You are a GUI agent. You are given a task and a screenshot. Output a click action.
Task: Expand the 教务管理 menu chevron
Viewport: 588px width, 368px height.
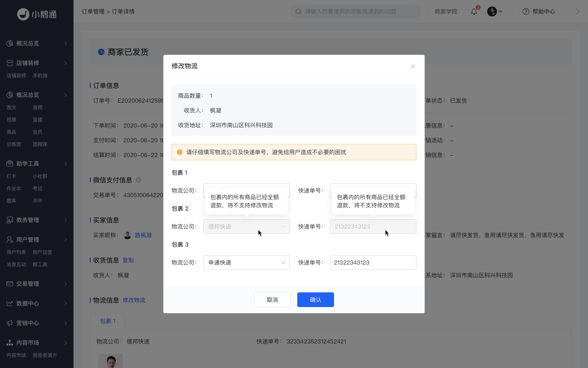(x=65, y=220)
